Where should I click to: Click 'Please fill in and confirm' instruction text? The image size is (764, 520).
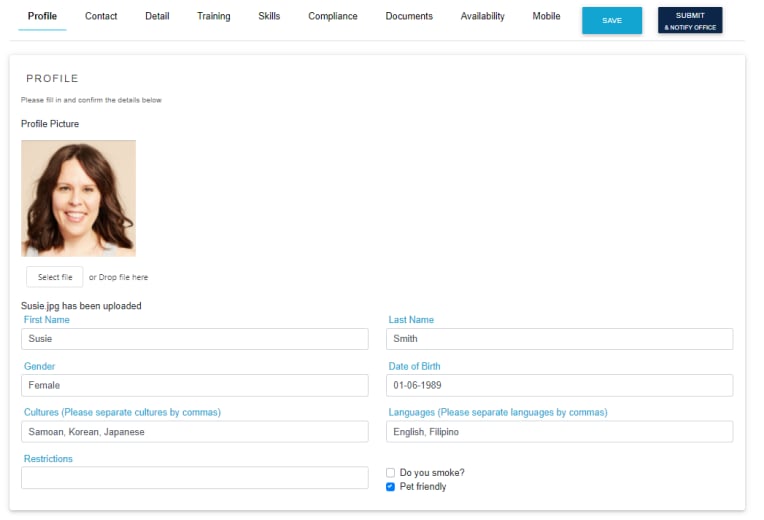(x=91, y=100)
